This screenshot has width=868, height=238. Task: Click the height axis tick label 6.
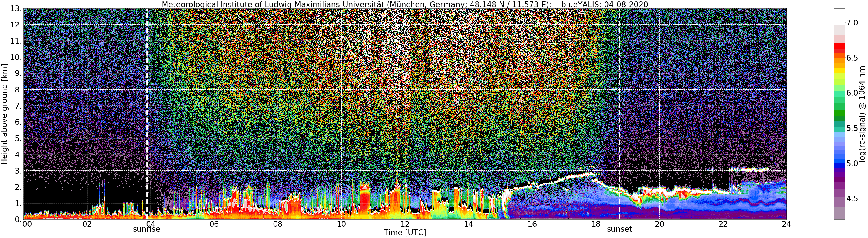(18, 122)
